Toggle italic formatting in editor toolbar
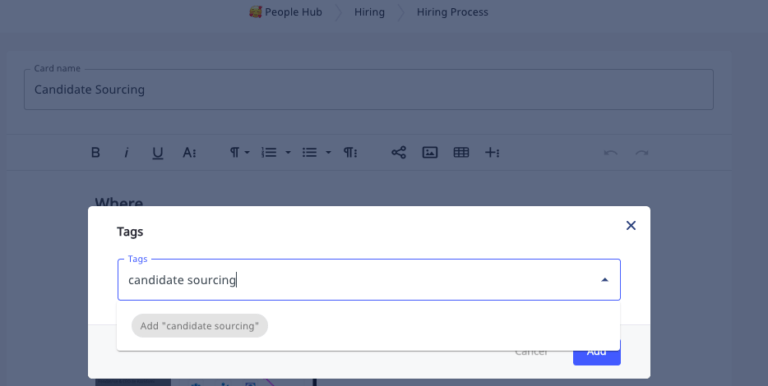 point(126,152)
